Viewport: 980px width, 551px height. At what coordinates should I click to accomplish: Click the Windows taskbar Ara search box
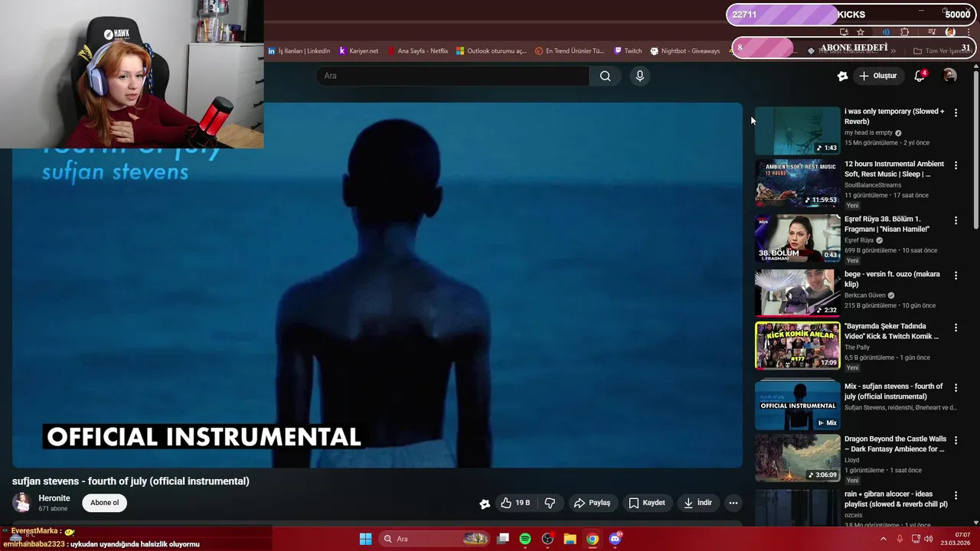pyautogui.click(x=434, y=539)
